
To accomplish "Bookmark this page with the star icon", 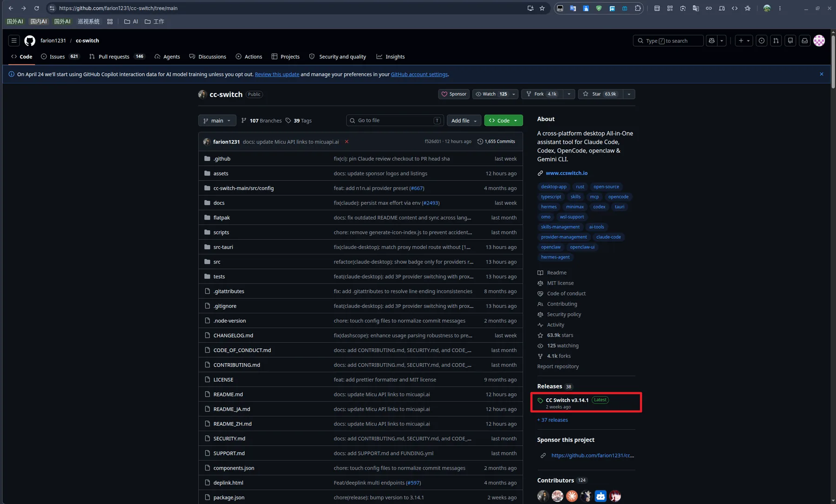I will coord(542,8).
